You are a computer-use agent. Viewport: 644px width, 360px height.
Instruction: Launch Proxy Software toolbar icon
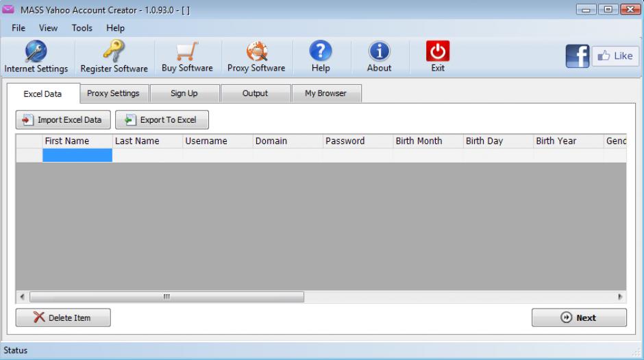tap(257, 51)
